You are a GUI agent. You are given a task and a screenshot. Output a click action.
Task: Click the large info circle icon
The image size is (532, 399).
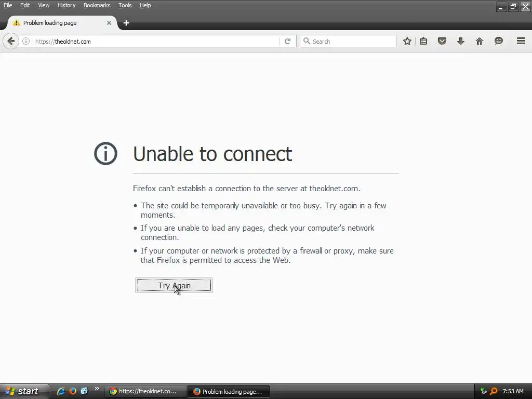pos(105,153)
